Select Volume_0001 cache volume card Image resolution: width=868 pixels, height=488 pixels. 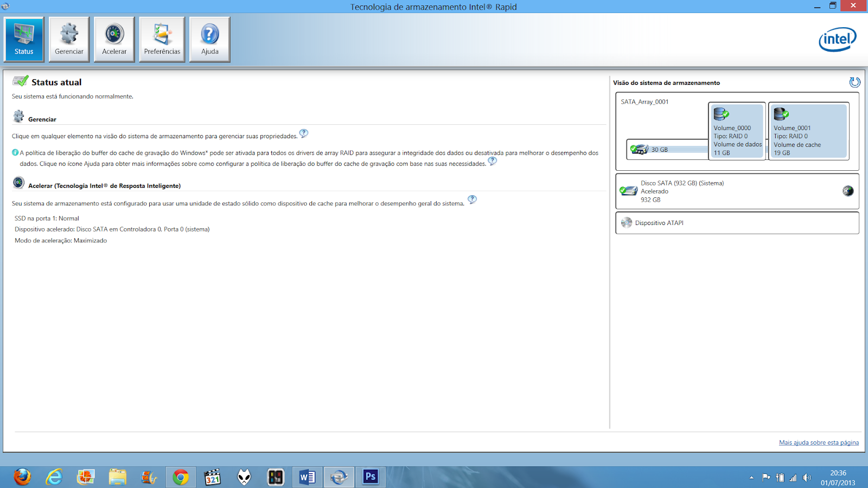click(x=808, y=131)
